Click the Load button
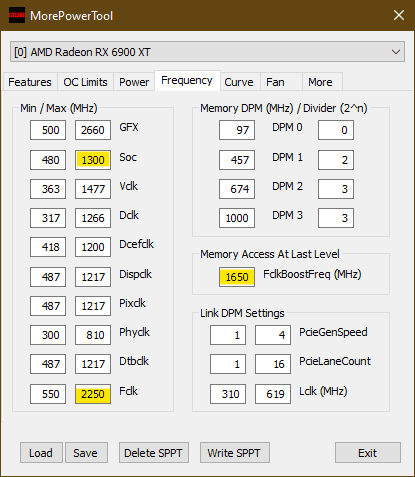This screenshot has width=415, height=477. pos(41,453)
